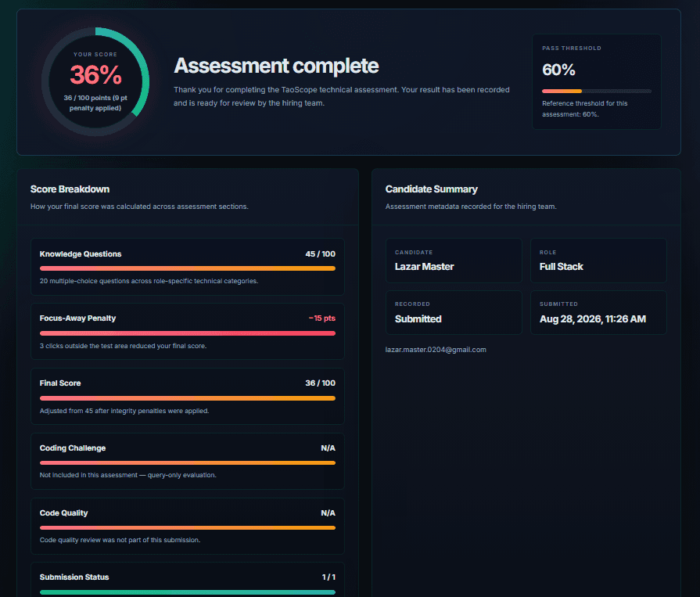This screenshot has height=597, width=700.
Task: Click the '−15 pts' penalty value
Action: click(322, 318)
